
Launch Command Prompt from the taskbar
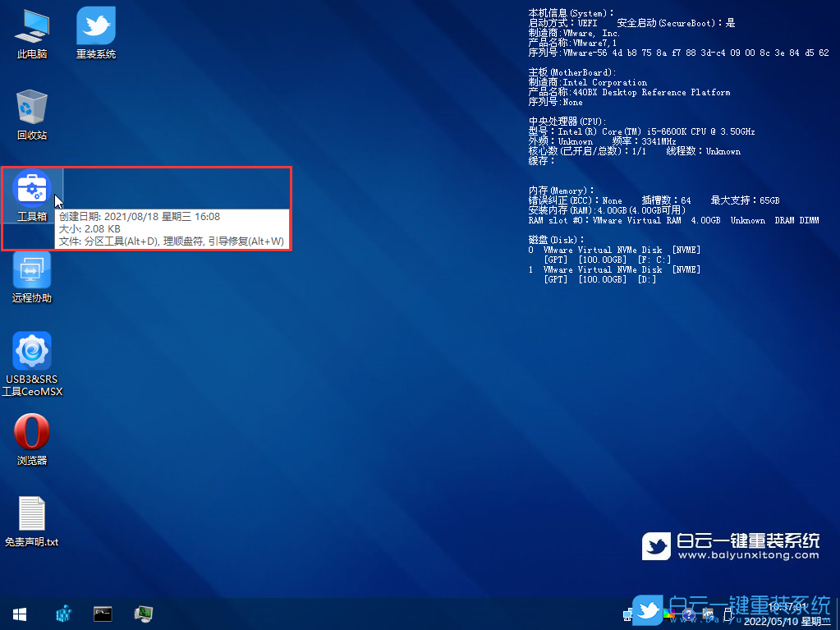pyautogui.click(x=103, y=614)
